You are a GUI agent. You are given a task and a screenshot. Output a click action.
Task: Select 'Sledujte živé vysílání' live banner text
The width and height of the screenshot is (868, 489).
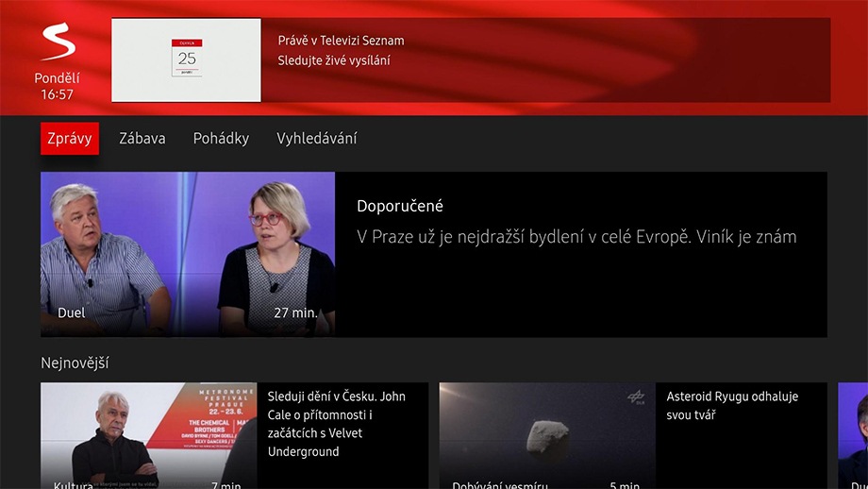coord(334,60)
